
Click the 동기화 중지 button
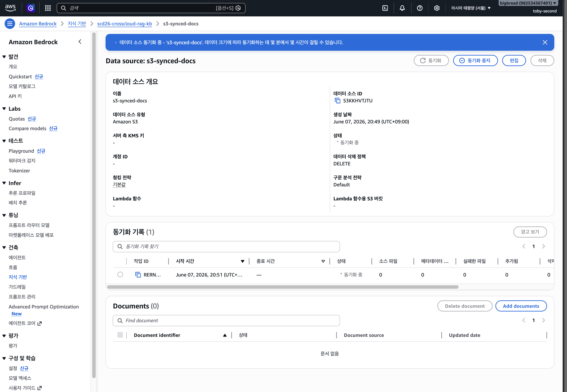coord(475,60)
